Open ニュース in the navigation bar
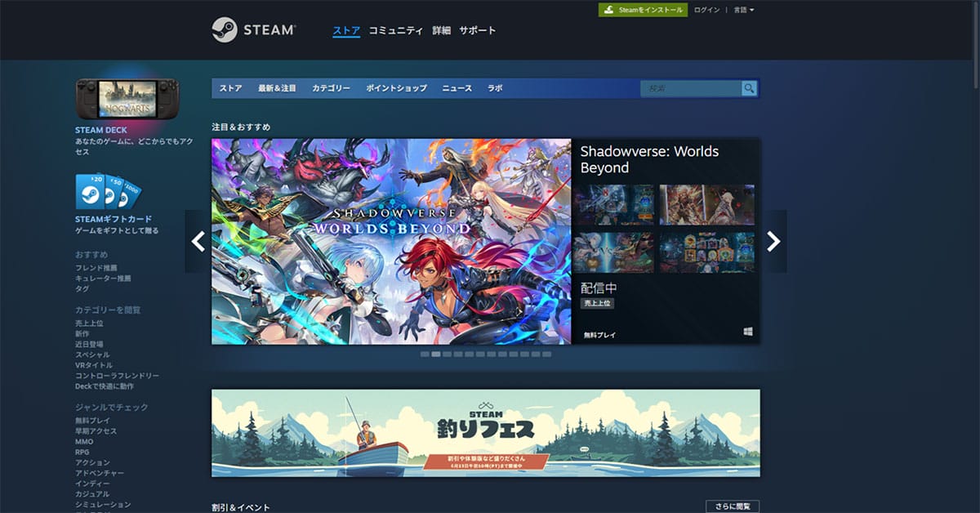The image size is (980, 513). pyautogui.click(x=457, y=88)
